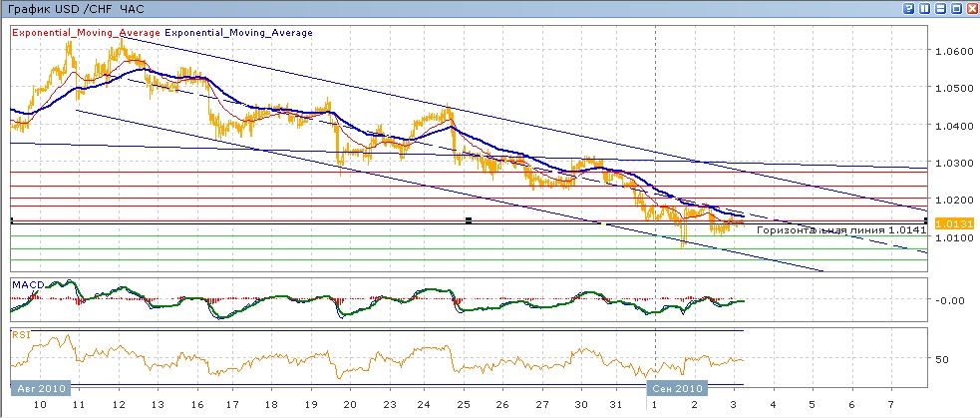Screen dimensions: 980x418
Task: Click the middle handle of the horizontal line
Action: click(x=469, y=219)
